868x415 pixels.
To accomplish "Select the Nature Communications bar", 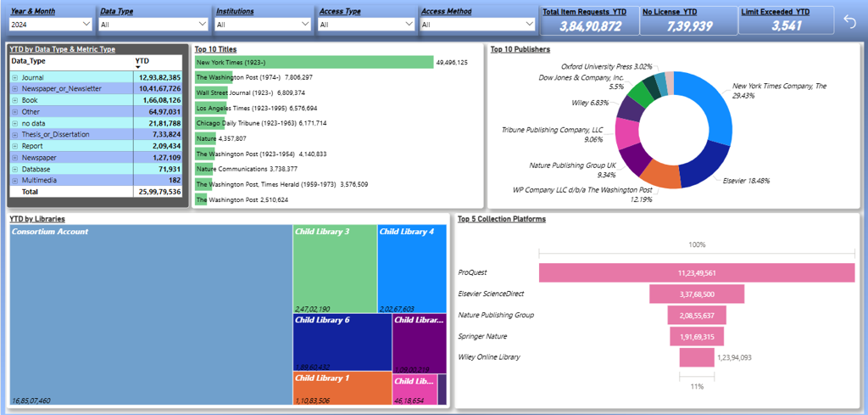I will click(205, 168).
